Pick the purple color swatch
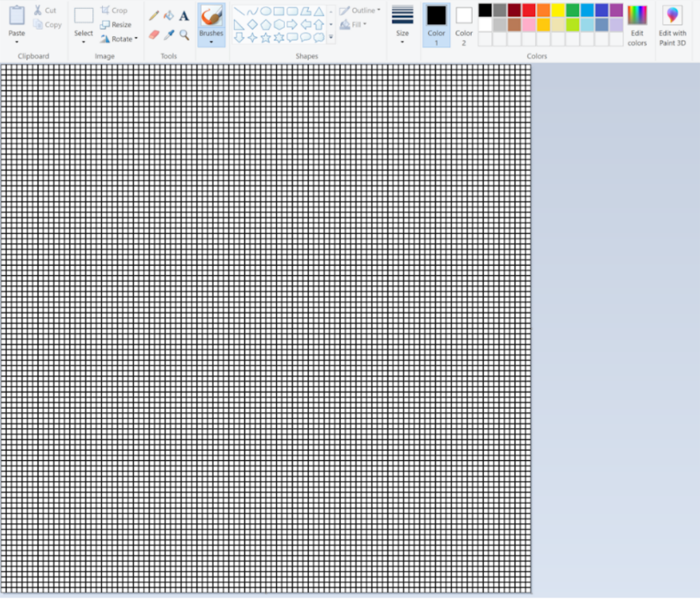This screenshot has height=599, width=700. tap(616, 10)
